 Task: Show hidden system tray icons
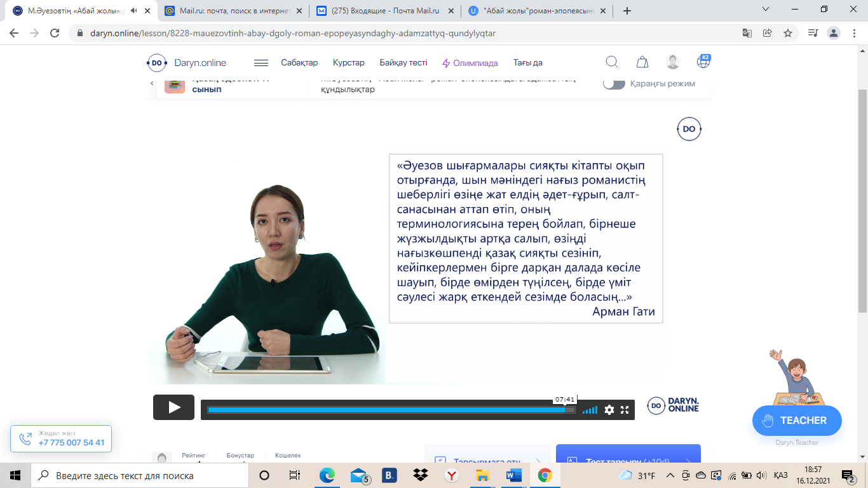tap(669, 475)
